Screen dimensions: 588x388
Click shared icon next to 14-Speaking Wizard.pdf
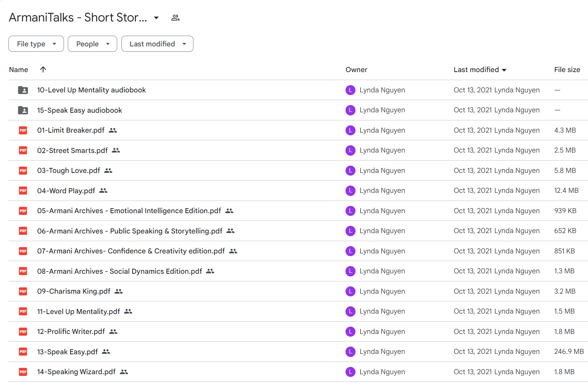124,372
